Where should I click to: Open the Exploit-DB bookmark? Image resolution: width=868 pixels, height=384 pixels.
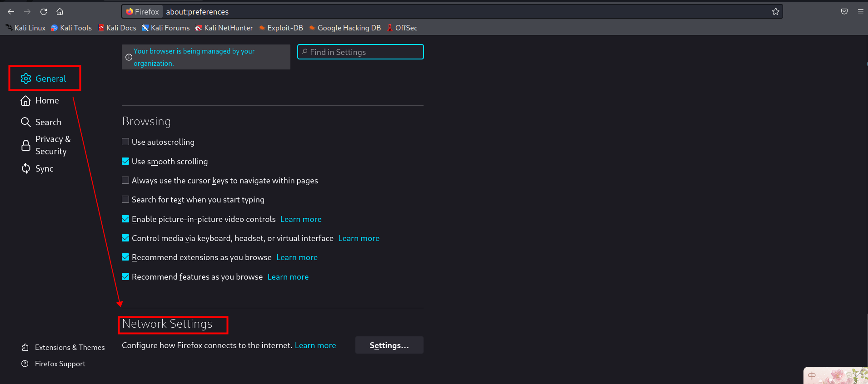[281, 28]
